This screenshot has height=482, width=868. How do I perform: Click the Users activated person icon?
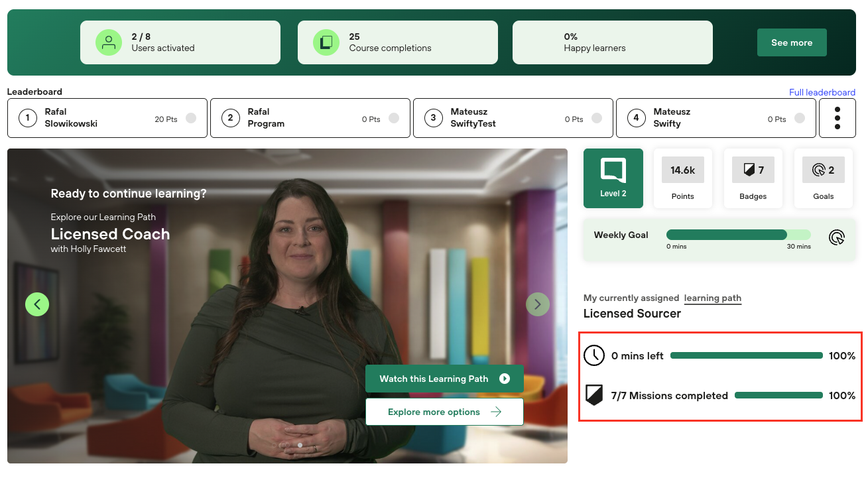(x=109, y=42)
